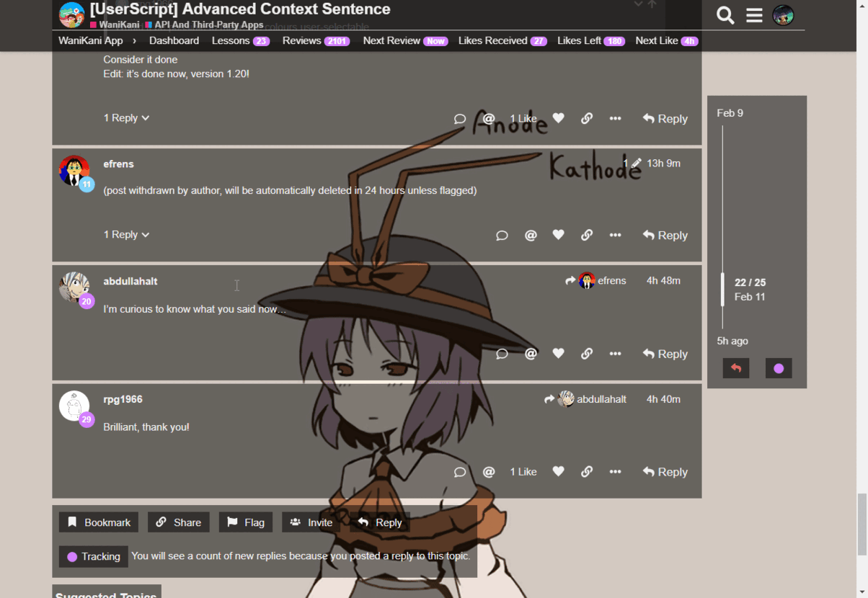Show more actions on the 'Consider it done' post
The image size is (868, 598).
[x=615, y=119]
